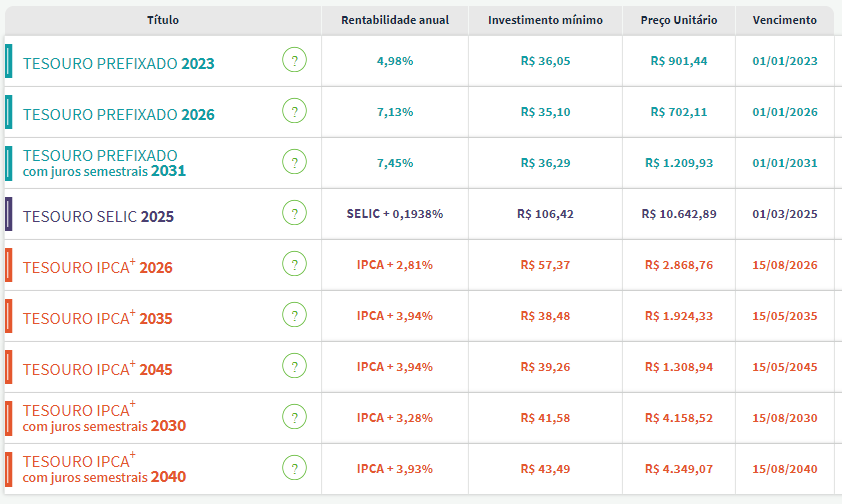Click the R$ 10.642,89 unit price cell
842x504 pixels.
(679, 214)
